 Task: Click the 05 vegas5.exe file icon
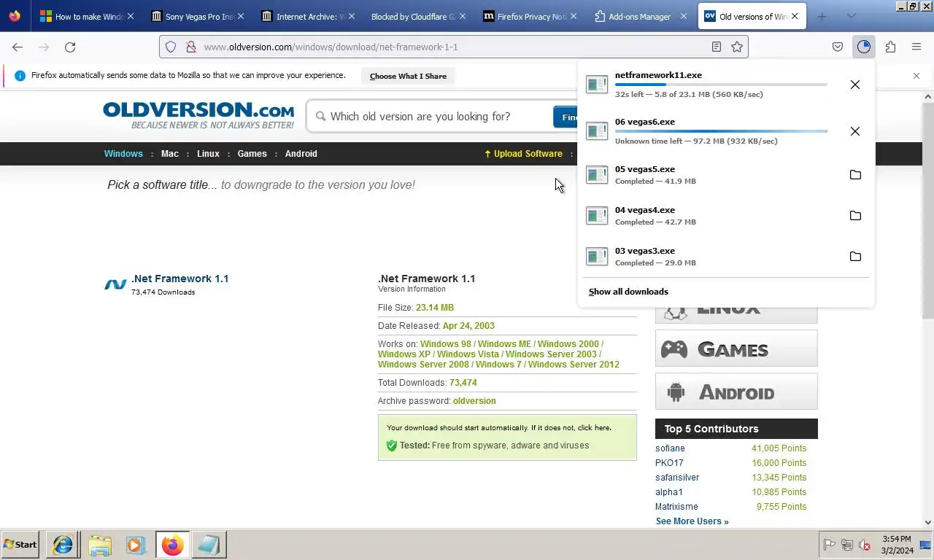[x=597, y=175]
